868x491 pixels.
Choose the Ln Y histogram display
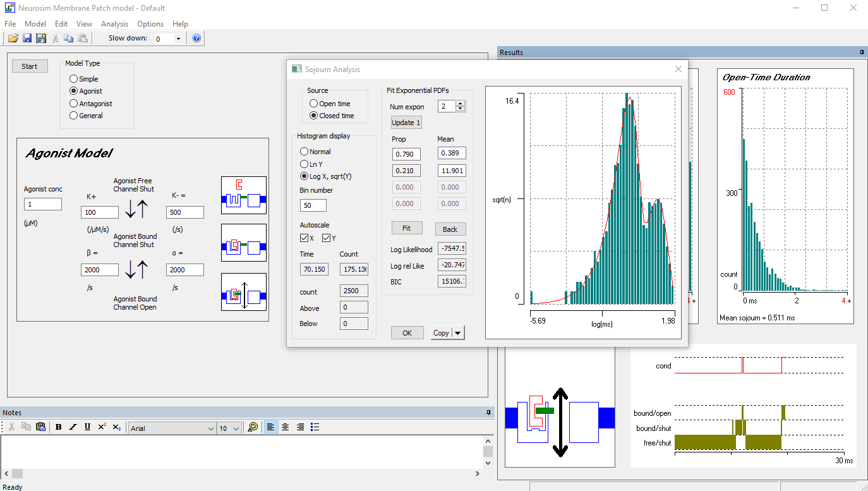pos(304,164)
